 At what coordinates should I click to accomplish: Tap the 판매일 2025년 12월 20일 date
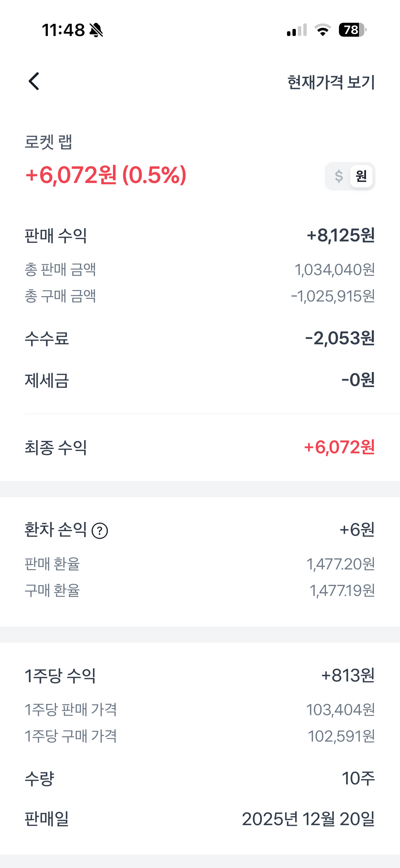[308, 819]
